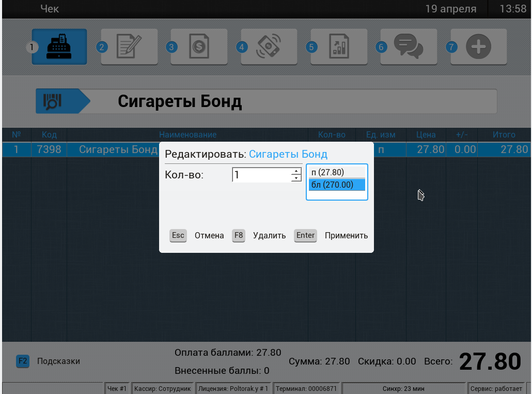Image resolution: width=532 pixels, height=394 pixels.
Task: Click the Цена column header
Action: point(426,135)
